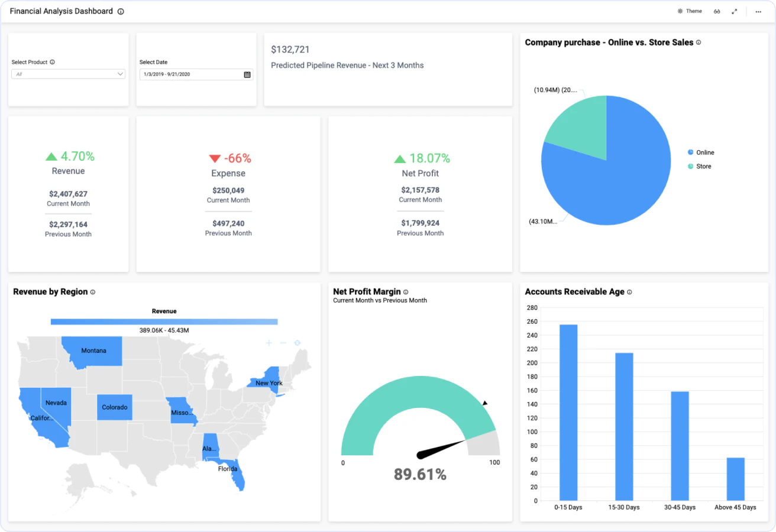Viewport: 776px width, 532px height.
Task: Click the 89.61% gauge value
Action: (x=421, y=474)
